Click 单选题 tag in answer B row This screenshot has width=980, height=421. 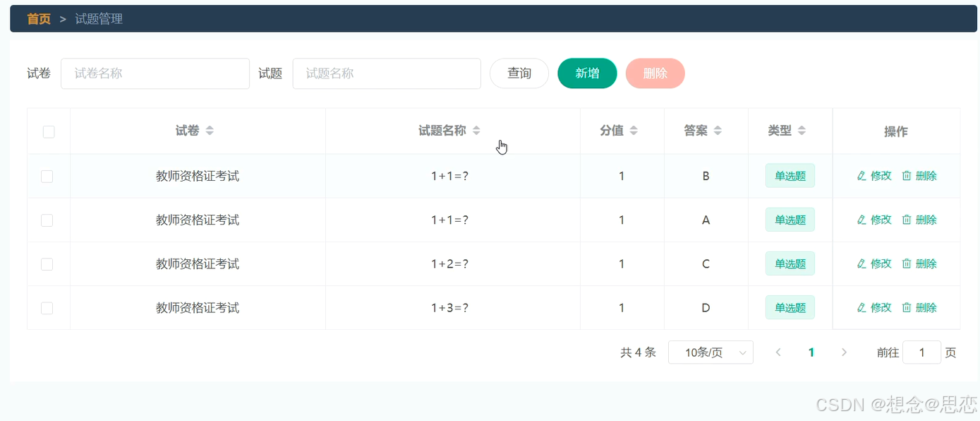(x=790, y=176)
